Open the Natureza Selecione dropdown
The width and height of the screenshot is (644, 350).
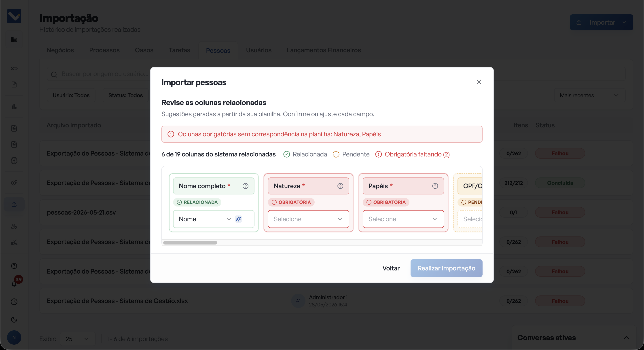308,219
